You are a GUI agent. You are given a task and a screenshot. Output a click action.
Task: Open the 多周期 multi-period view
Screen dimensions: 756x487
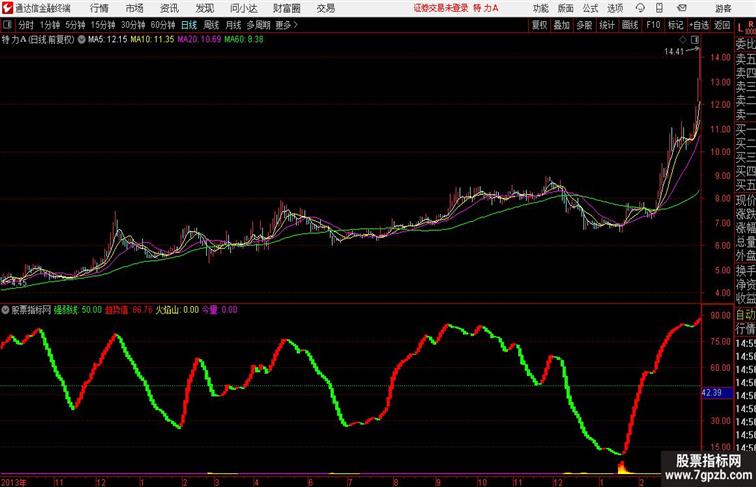(x=258, y=25)
